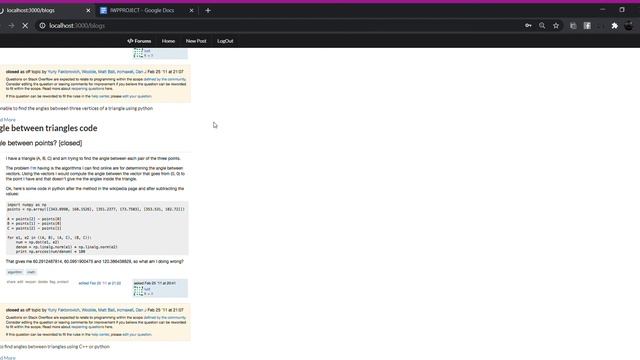Click 'Matt Ball' name in lower closed notice
This screenshot has height=360, width=640.
click(x=106, y=310)
